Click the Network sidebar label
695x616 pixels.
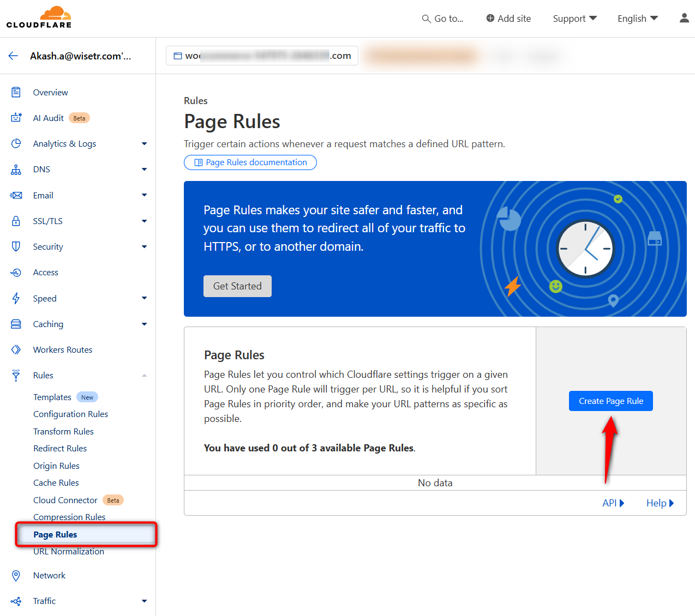click(x=49, y=575)
